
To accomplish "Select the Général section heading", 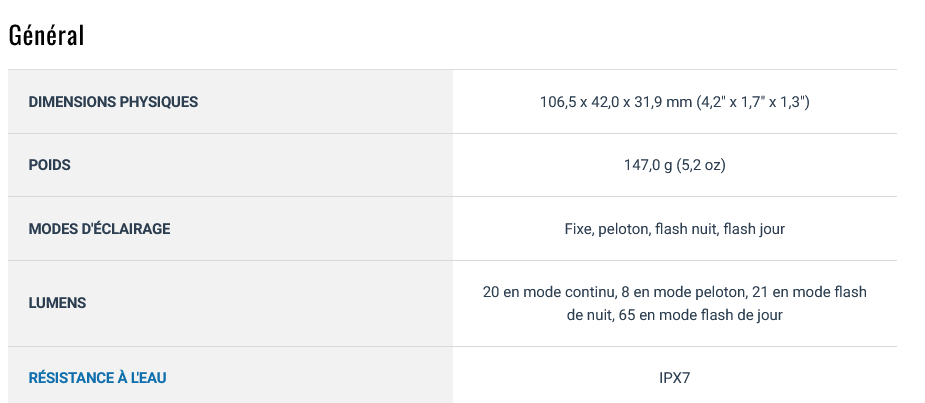I will point(47,35).
